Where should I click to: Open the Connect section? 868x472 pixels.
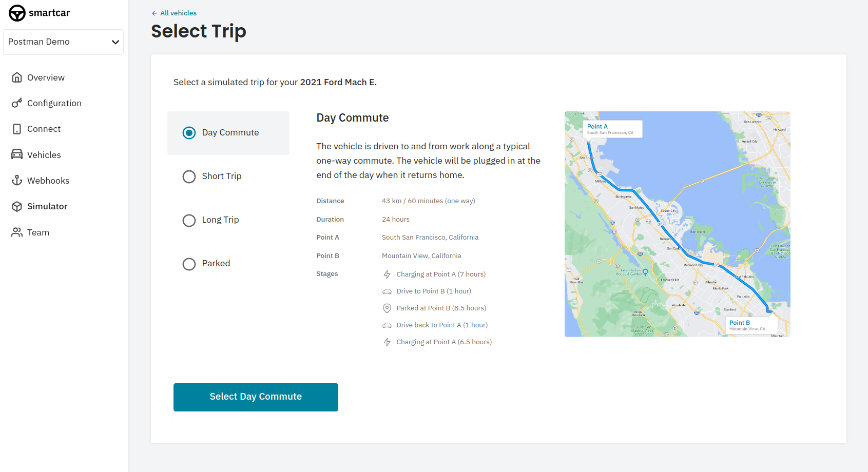(44, 129)
